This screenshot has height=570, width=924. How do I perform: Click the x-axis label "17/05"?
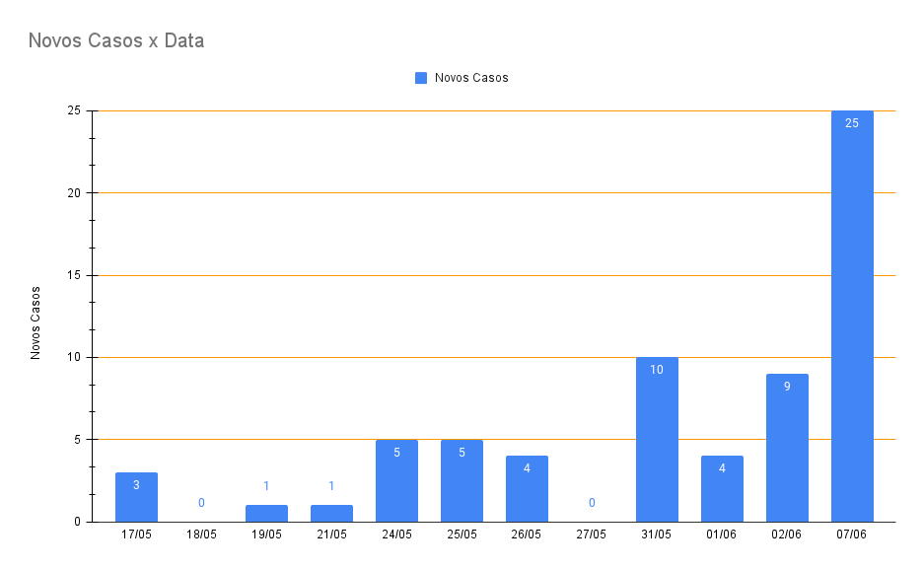pos(136,534)
